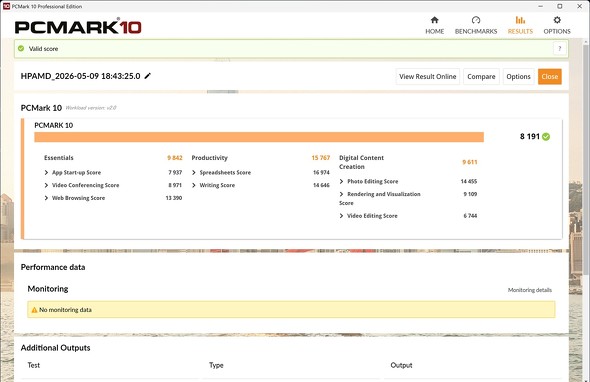Click the orange Close button

pyautogui.click(x=549, y=76)
